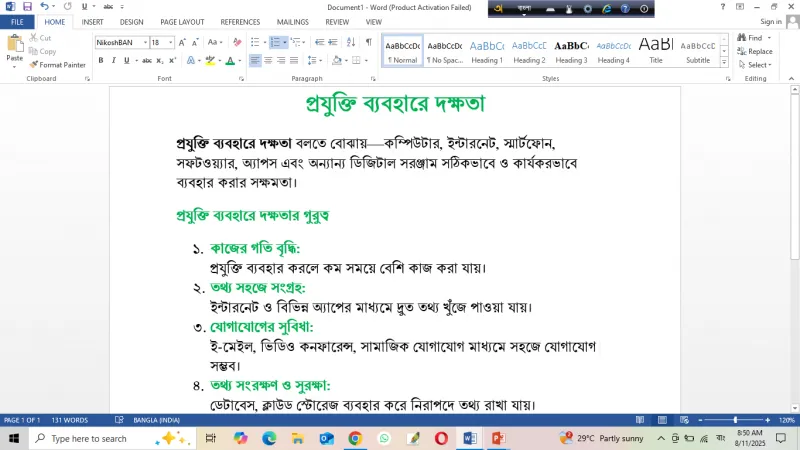Apply yellow text highlight color
Screen dimensions: 800x450
(210, 60)
